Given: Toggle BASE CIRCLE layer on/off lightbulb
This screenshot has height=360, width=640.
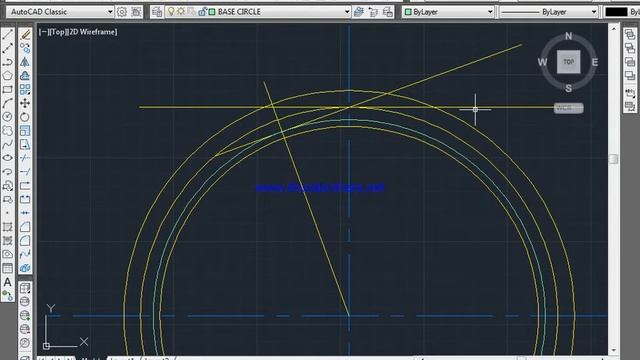Looking at the screenshot, I should (x=171, y=12).
